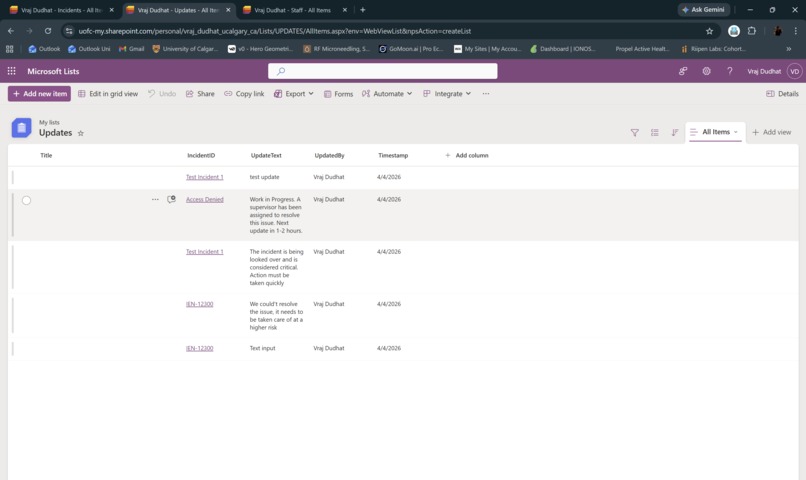Open the Details pane
Image resolution: width=806 pixels, height=480 pixels.
[x=782, y=94]
